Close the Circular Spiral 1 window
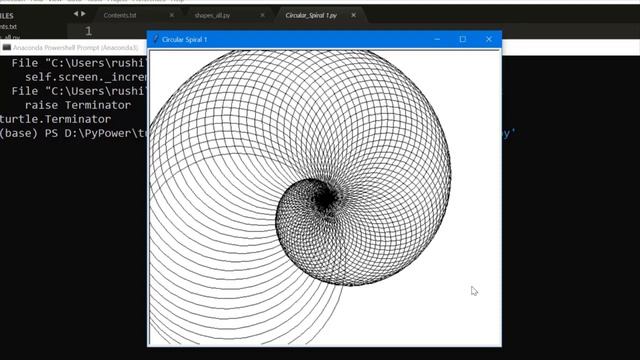This screenshot has width=640, height=360. pos(489,39)
